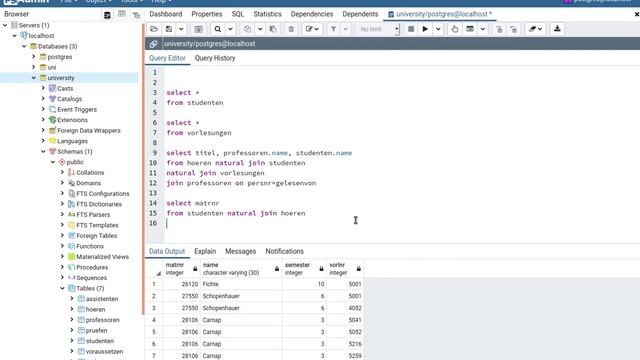Viewport: 640px width, 360px height.
Task: Open the Clear eraser dropdown
Action: tap(535, 29)
